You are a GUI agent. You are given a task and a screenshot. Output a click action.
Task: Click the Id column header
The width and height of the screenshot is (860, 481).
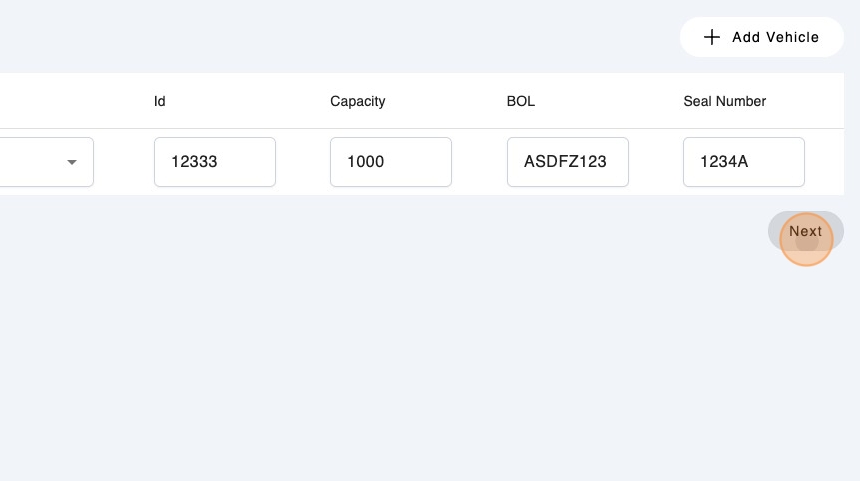tap(160, 101)
